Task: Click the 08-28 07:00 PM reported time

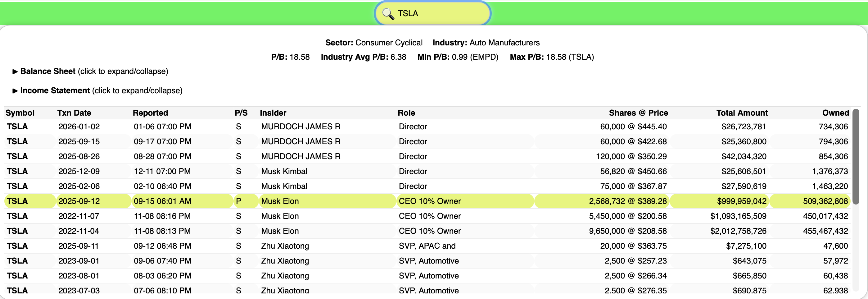Action: point(162,156)
